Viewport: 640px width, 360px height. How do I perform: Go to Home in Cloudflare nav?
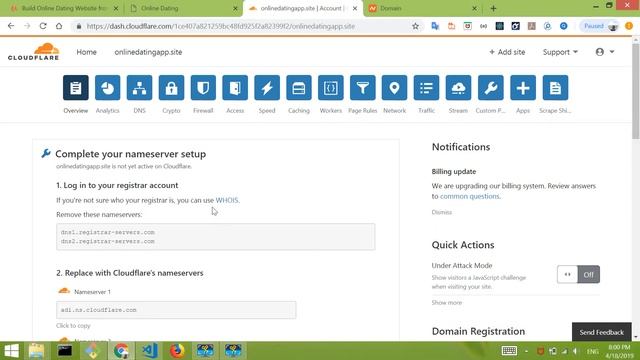click(x=87, y=52)
